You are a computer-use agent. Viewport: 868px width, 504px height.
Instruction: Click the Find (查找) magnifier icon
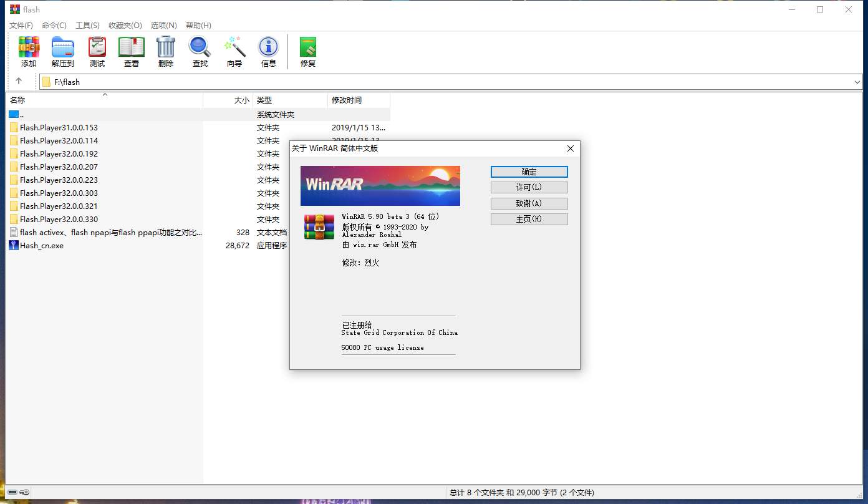[200, 47]
